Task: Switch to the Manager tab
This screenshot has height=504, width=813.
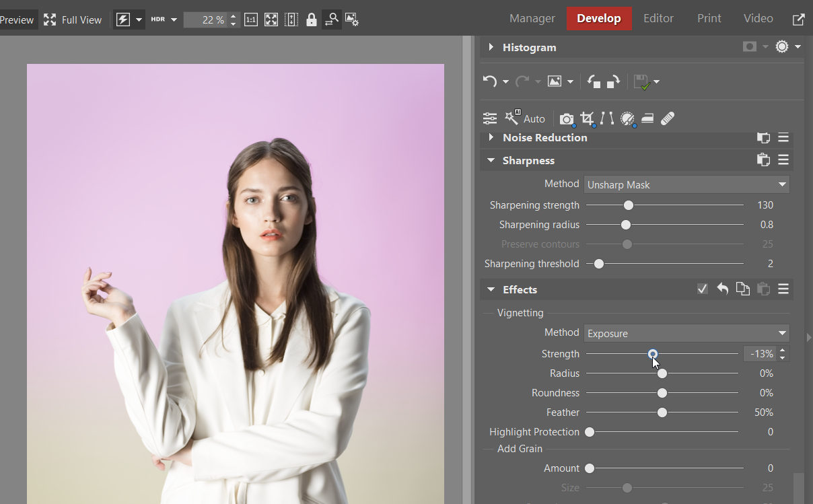Action: click(532, 19)
